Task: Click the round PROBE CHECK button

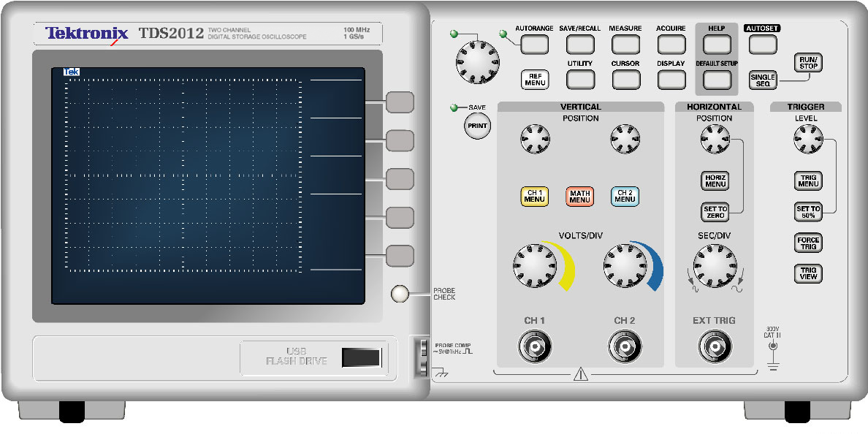Action: click(400, 294)
